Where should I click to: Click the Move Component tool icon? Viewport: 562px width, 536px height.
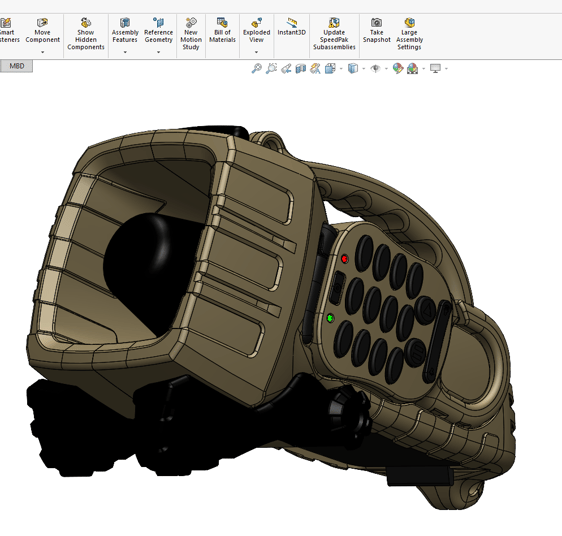click(x=42, y=23)
